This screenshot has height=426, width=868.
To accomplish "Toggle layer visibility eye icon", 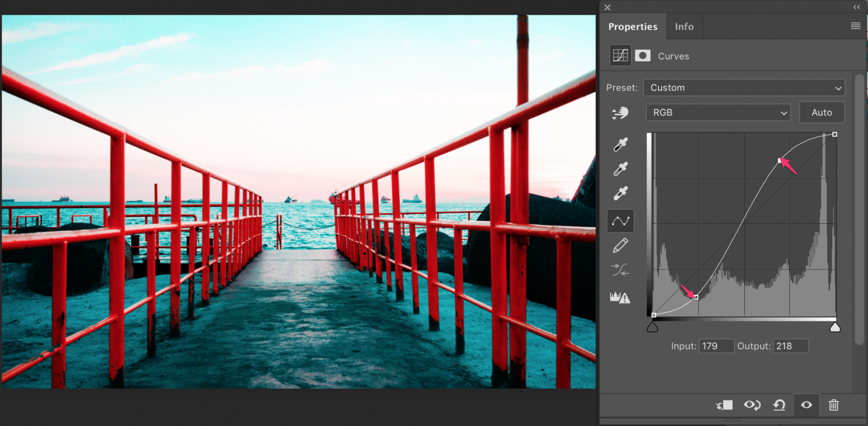I will coord(806,405).
